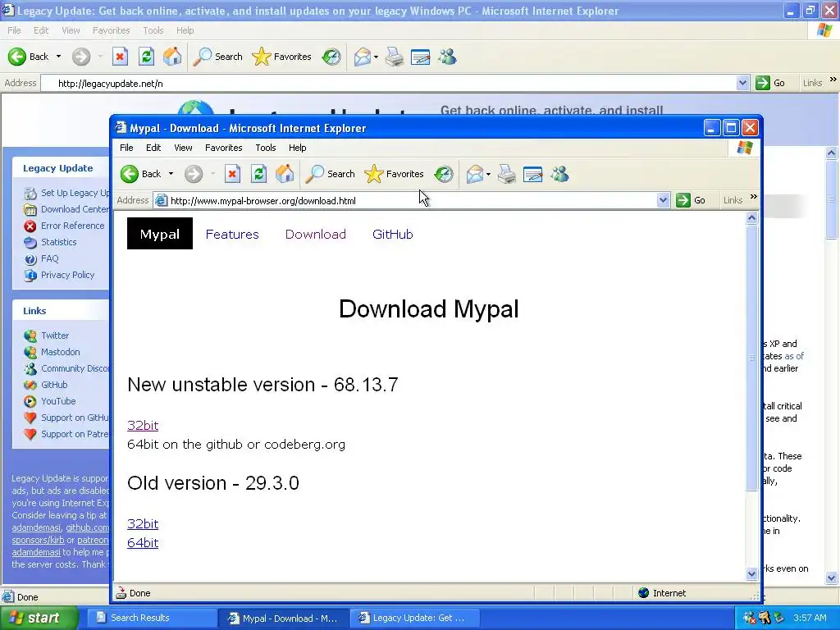Click Refresh icon in Mypal window toolbar
Image resolution: width=840 pixels, height=630 pixels.
258,174
